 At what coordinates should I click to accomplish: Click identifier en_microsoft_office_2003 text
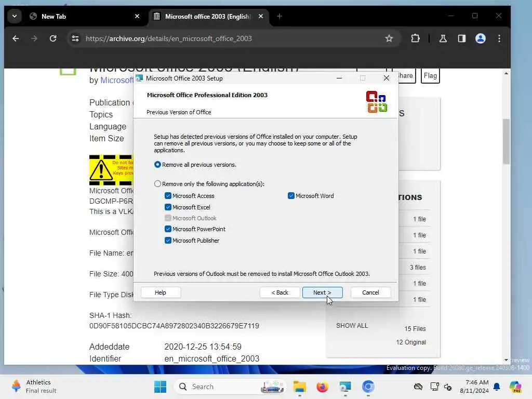[x=212, y=358]
